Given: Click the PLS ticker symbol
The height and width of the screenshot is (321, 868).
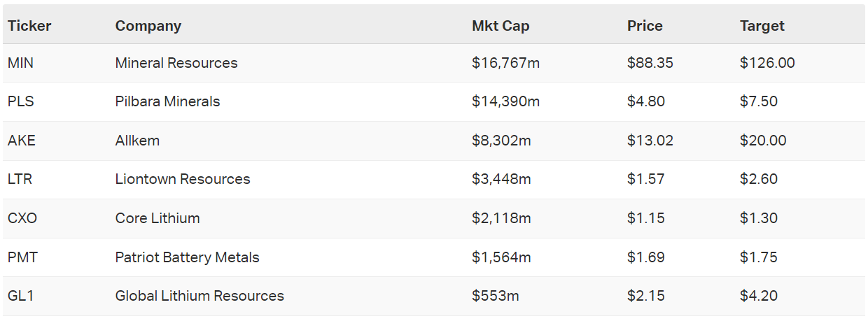Looking at the screenshot, I should click(x=21, y=101).
